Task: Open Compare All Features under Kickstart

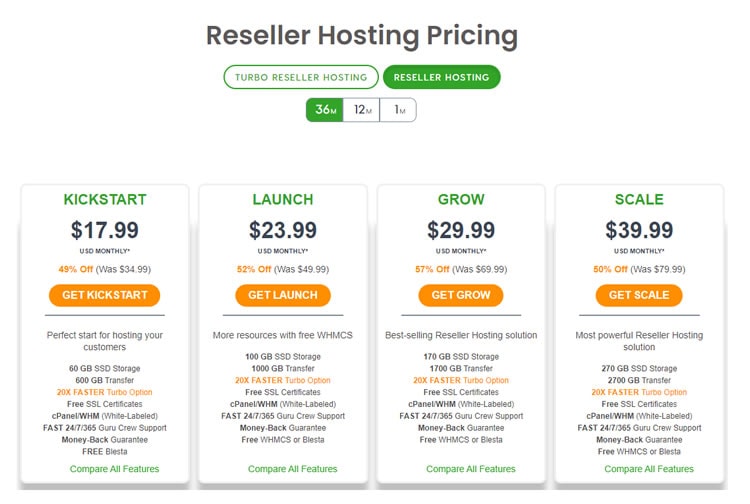Action: [x=114, y=469]
